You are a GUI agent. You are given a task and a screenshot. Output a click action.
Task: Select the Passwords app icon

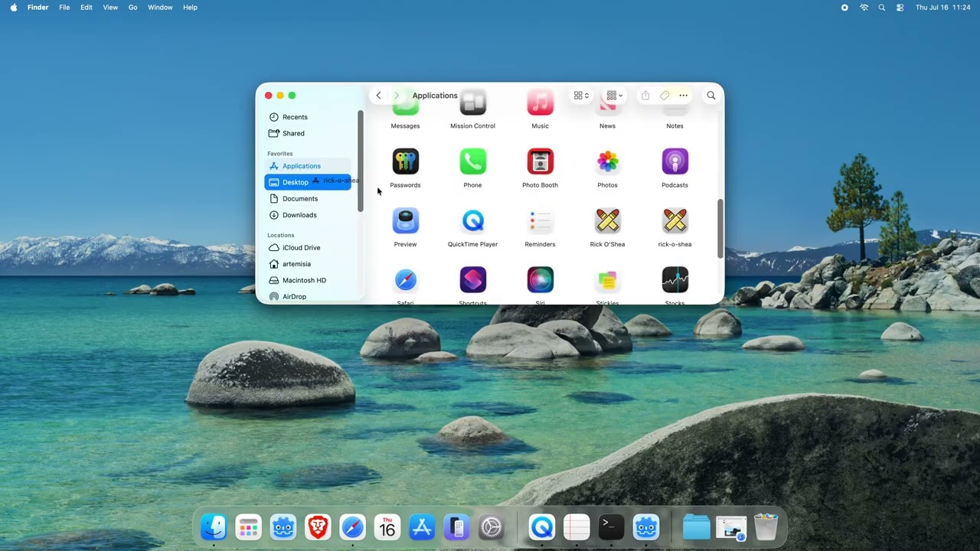tap(405, 161)
